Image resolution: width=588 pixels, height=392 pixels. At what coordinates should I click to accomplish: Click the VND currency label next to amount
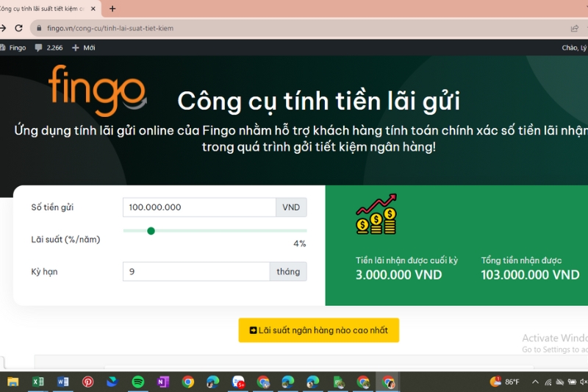(291, 207)
